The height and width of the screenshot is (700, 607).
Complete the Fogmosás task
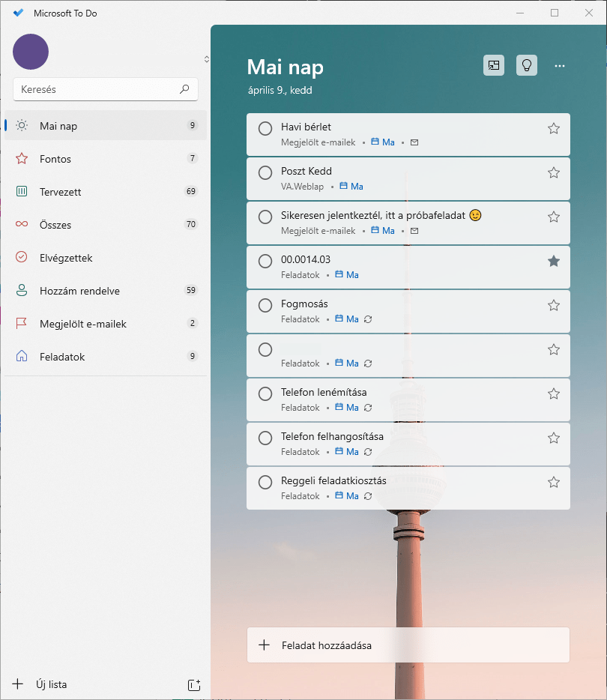(265, 306)
